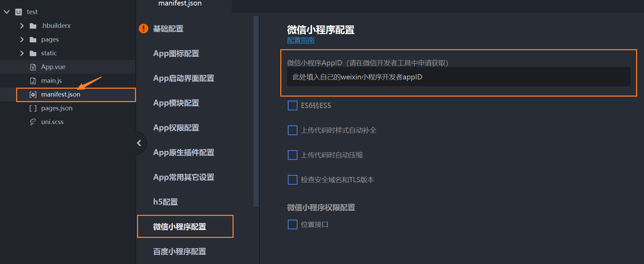Image resolution: width=644 pixels, height=264 pixels.
Task: Click the static folder icon
Action: [33, 53]
